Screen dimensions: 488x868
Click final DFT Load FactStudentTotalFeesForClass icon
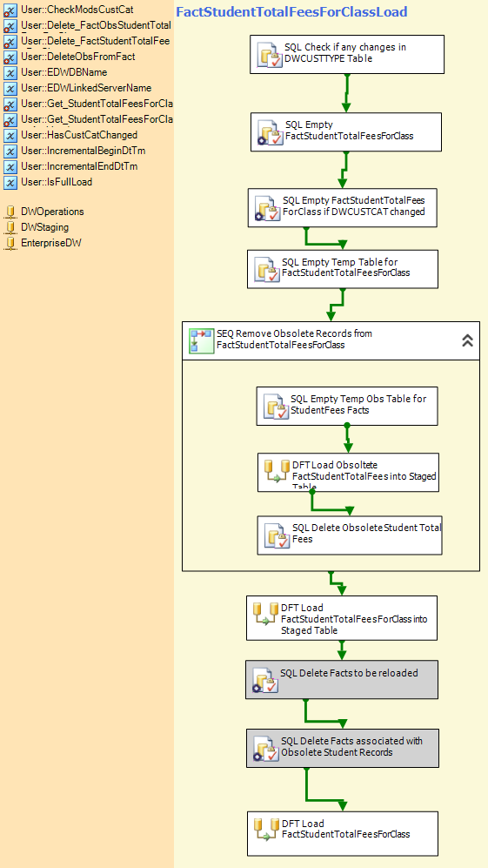[x=267, y=831]
